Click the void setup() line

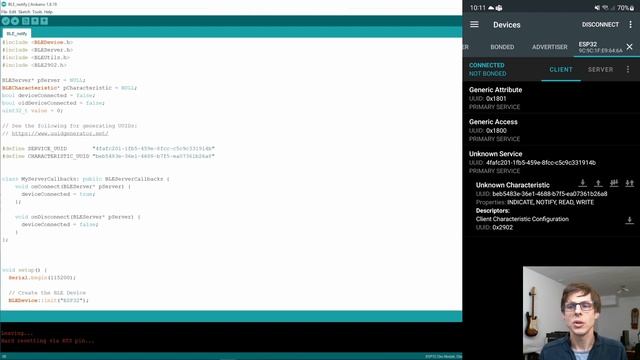click(x=24, y=270)
